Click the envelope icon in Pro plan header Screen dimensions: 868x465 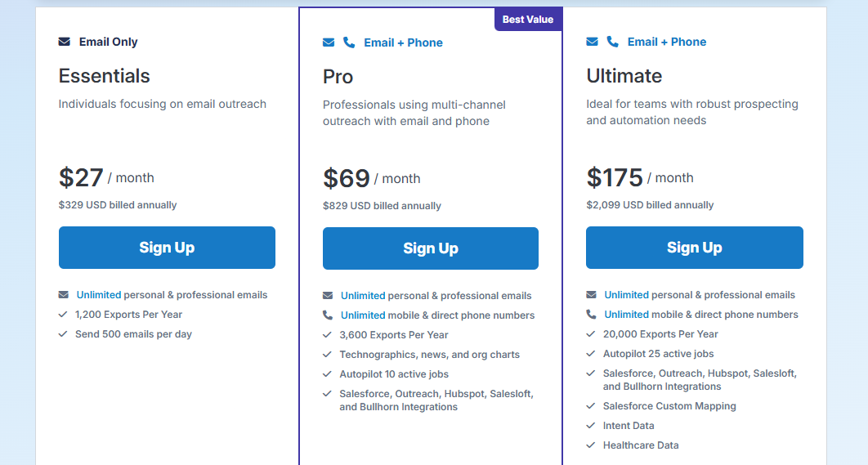(x=329, y=42)
